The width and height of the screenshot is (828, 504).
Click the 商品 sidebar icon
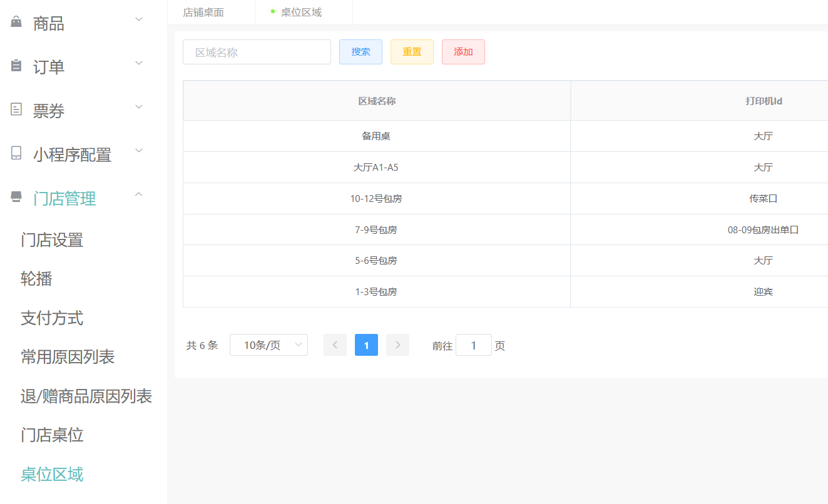tap(16, 21)
